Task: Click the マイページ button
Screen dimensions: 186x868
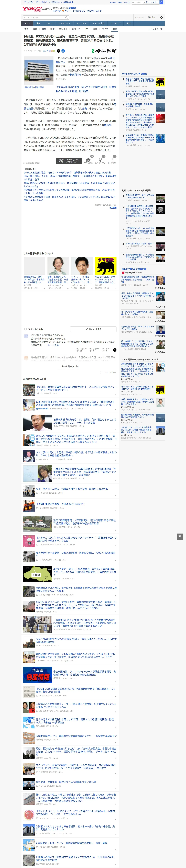Action: [x=139, y=18]
